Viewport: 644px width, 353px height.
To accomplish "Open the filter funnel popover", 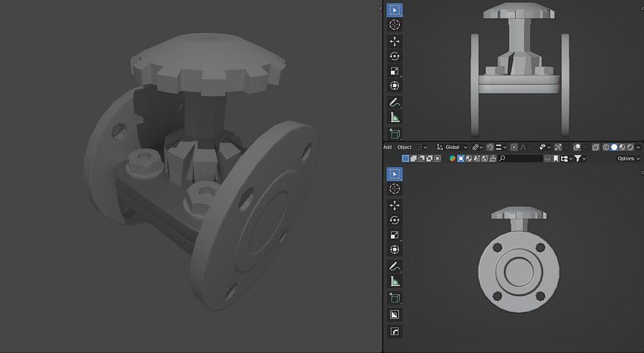I will pyautogui.click(x=580, y=159).
